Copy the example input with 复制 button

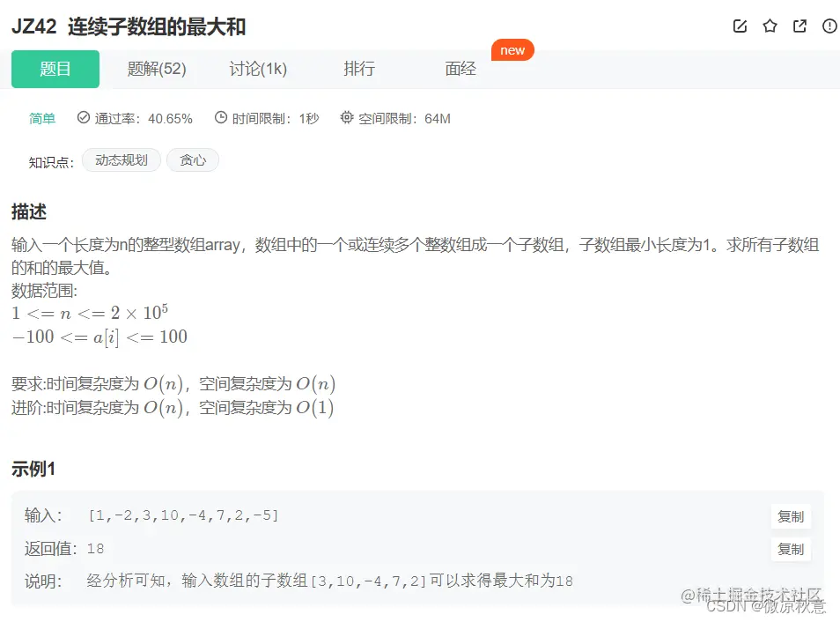(x=790, y=517)
